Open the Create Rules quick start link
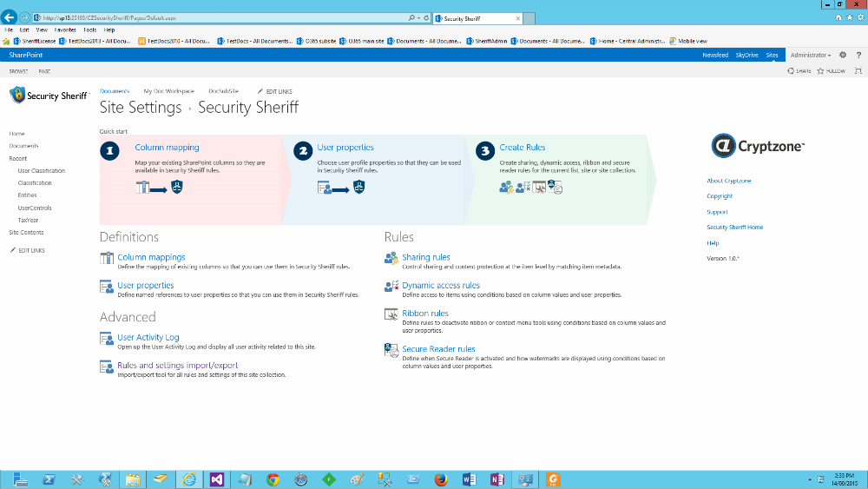Screen dimensions: 868x489 (x=523, y=148)
